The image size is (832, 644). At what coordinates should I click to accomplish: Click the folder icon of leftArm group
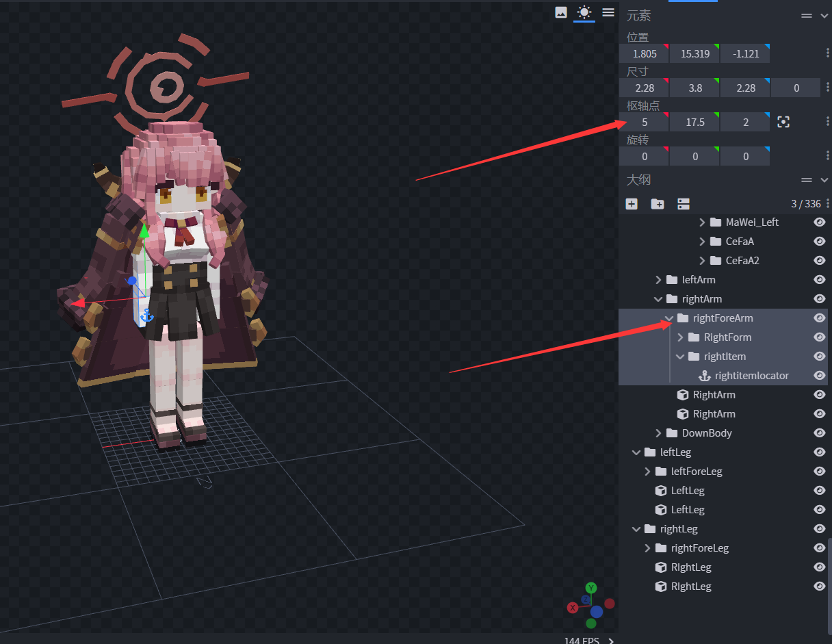click(x=672, y=280)
